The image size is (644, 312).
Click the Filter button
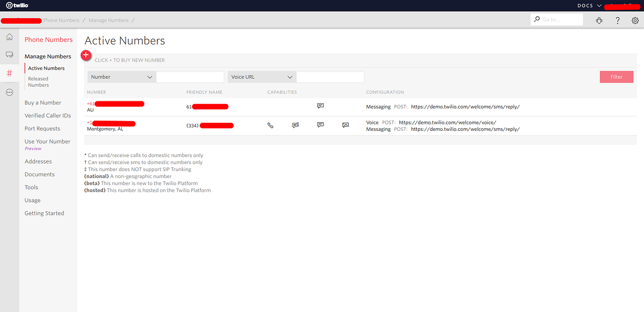pyautogui.click(x=616, y=77)
